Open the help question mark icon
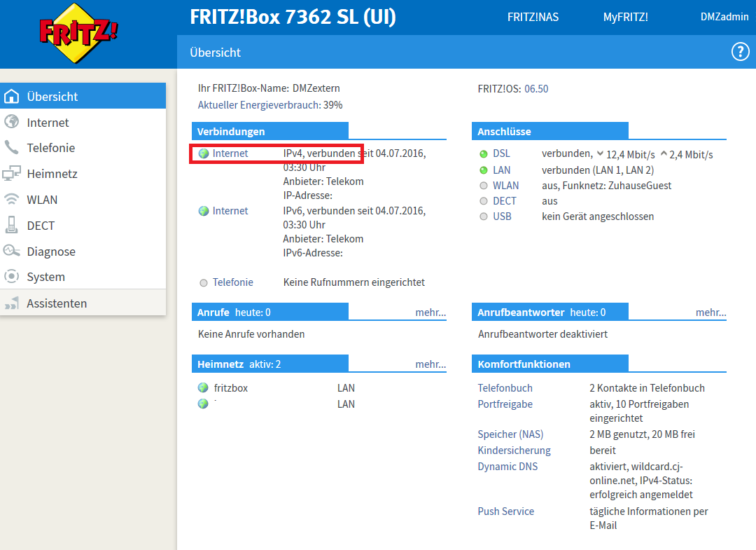 point(740,52)
